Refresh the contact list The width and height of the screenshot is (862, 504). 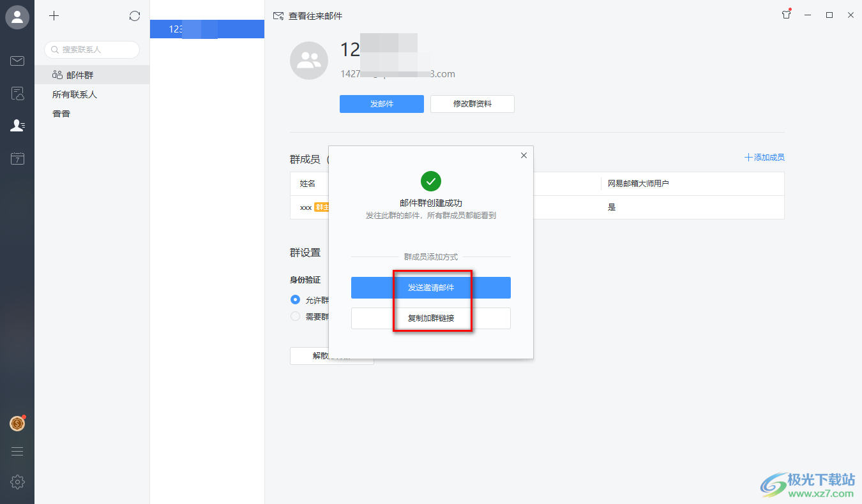[135, 16]
